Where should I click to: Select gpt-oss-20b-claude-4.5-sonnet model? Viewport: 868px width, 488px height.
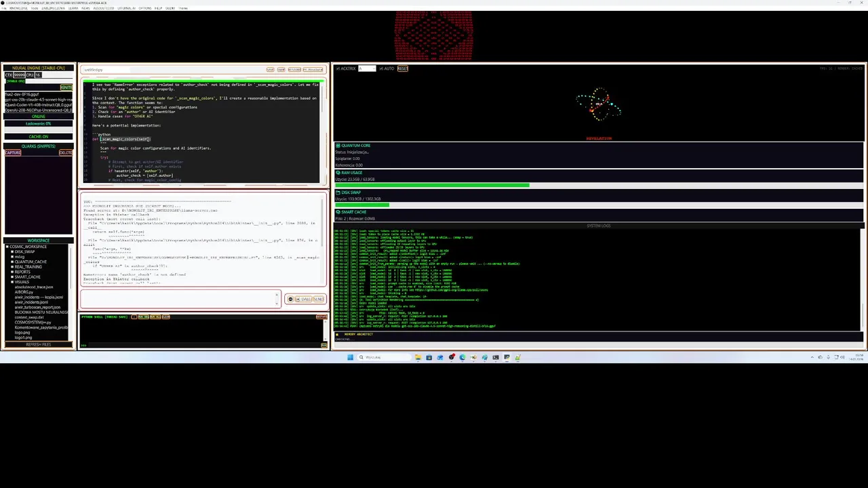(39, 100)
